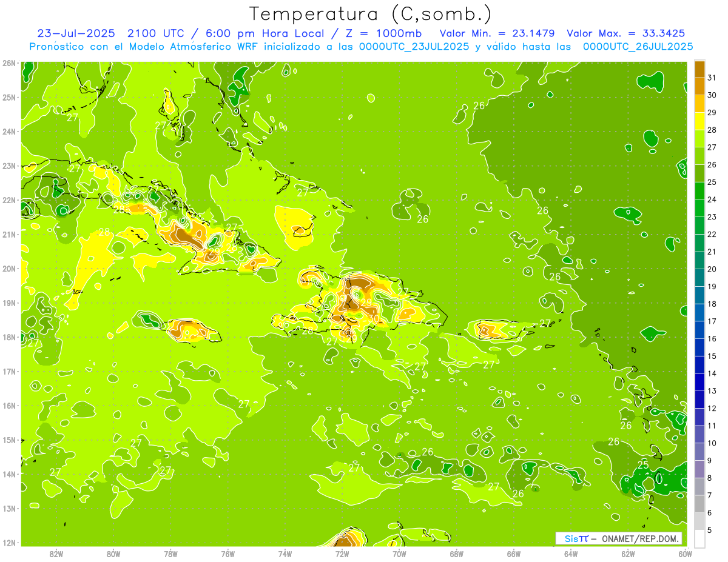Screen dimensions: 728x562
Task: Click the "Valor Max. = 33.3425" readout
Action: (626, 33)
